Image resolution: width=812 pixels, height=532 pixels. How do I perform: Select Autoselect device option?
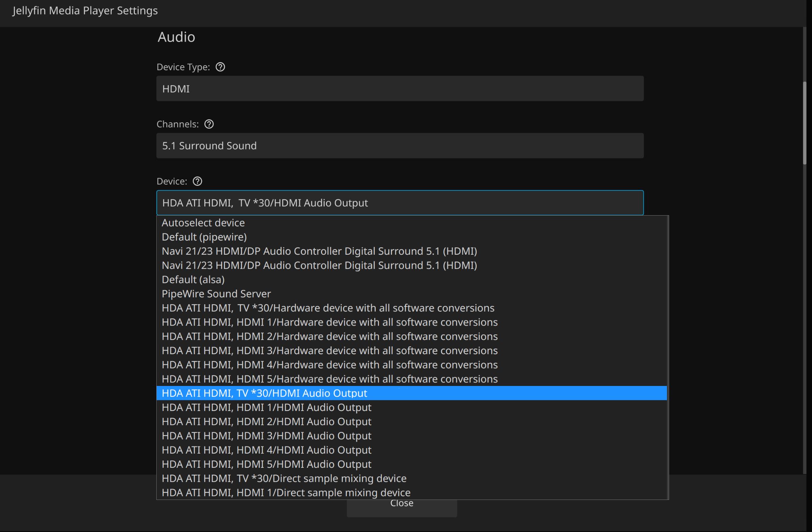tap(203, 223)
